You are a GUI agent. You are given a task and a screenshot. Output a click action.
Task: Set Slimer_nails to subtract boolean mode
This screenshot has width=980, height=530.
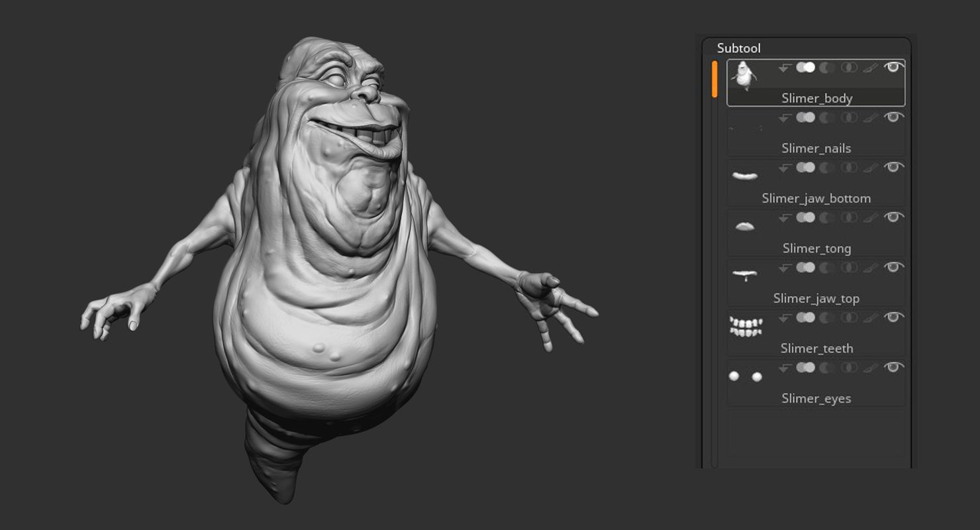(827, 118)
